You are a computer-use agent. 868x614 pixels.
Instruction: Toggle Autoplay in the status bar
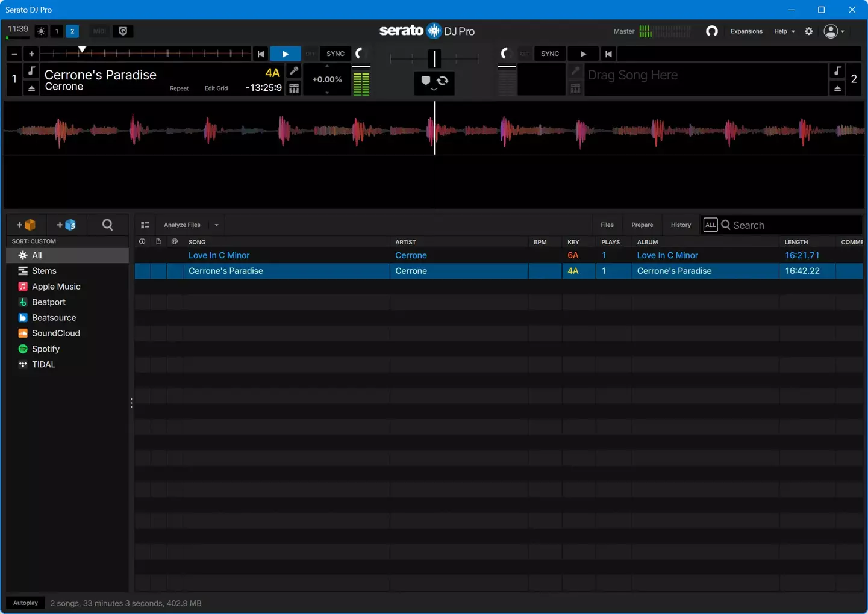tap(25, 603)
